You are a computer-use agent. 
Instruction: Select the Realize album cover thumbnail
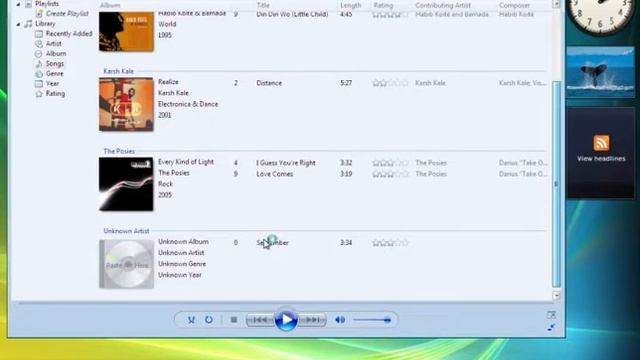[x=126, y=104]
